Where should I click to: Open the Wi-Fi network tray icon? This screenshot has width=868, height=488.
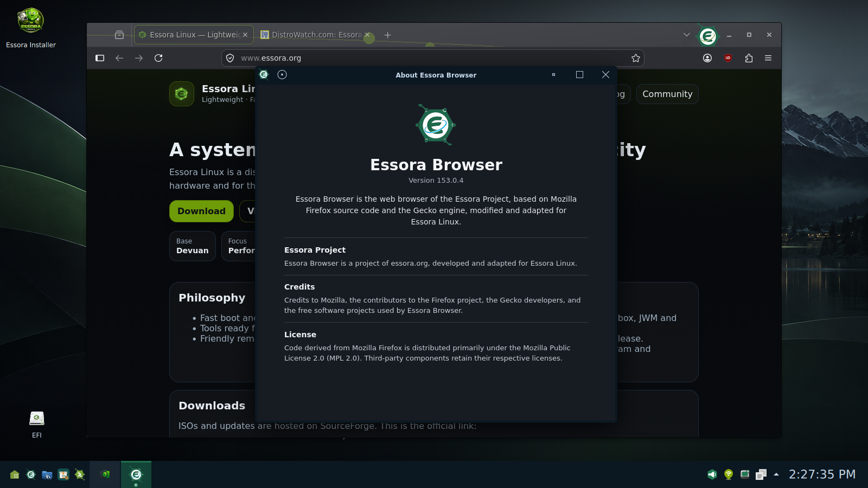point(729,474)
